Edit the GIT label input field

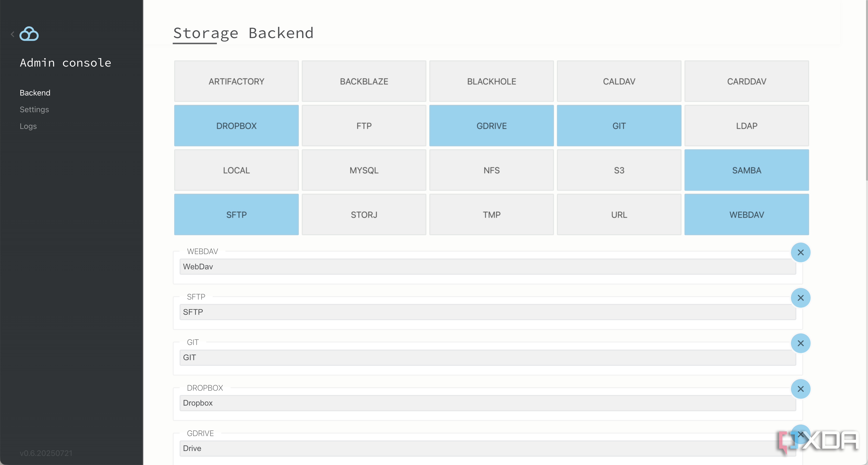pyautogui.click(x=487, y=357)
